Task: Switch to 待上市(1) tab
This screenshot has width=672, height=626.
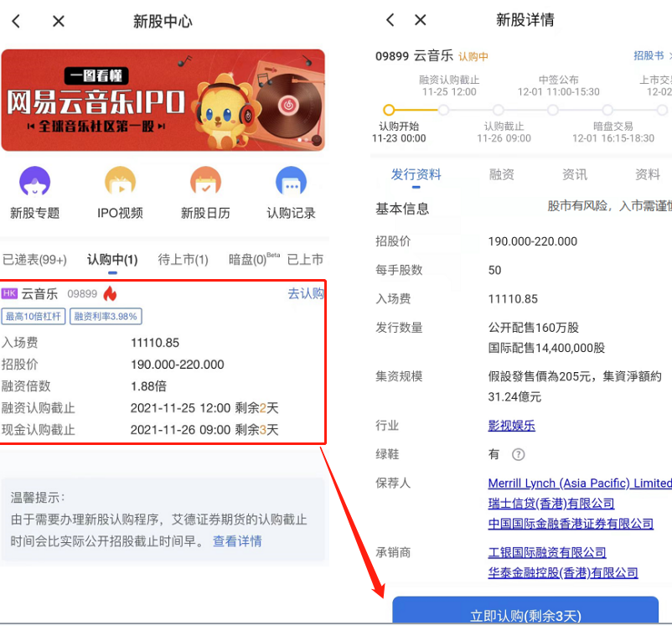Action: [183, 260]
